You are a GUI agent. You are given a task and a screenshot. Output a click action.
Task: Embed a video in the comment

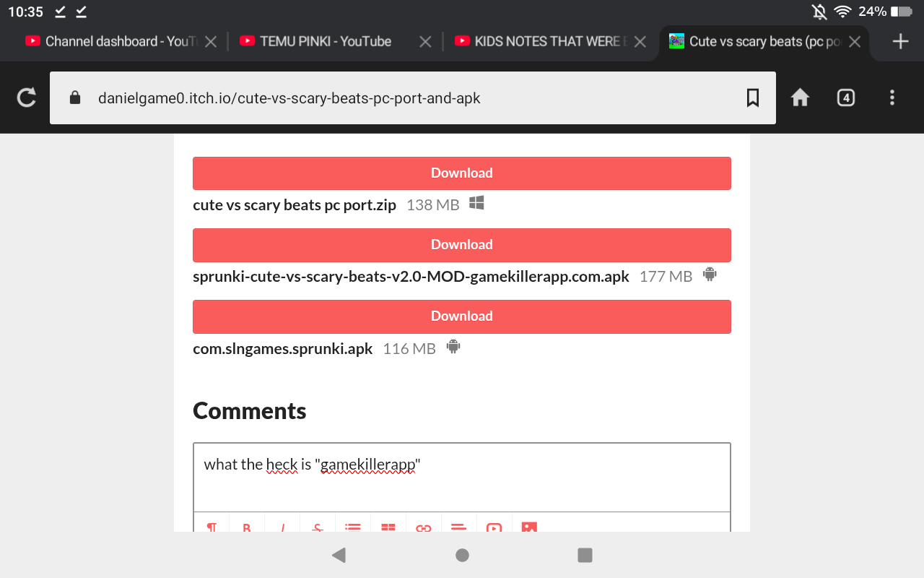point(494,527)
